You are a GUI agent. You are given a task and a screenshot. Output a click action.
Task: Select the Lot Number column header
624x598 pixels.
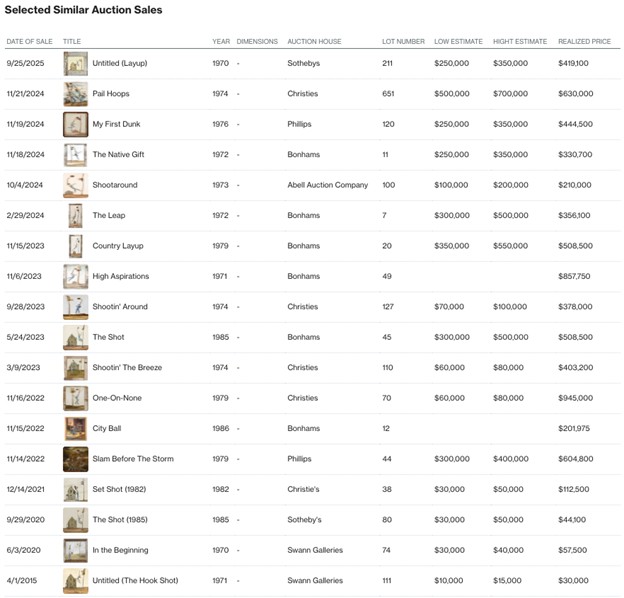tap(403, 42)
